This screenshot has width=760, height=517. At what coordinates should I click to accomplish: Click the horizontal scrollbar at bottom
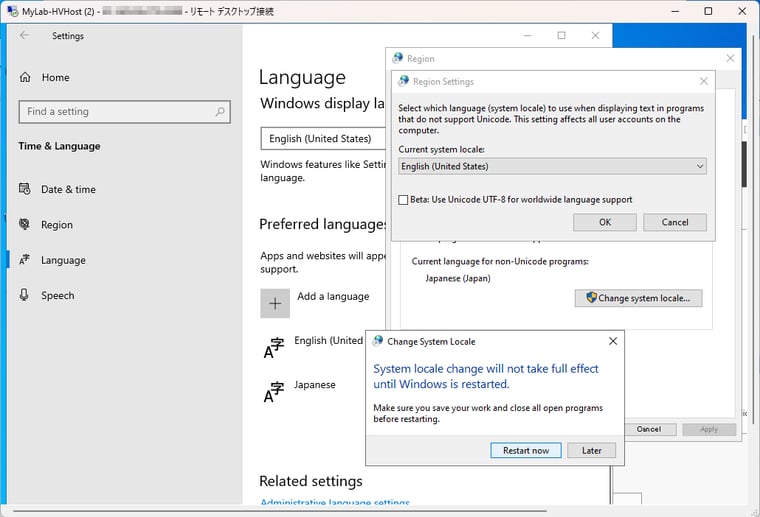coord(280,510)
